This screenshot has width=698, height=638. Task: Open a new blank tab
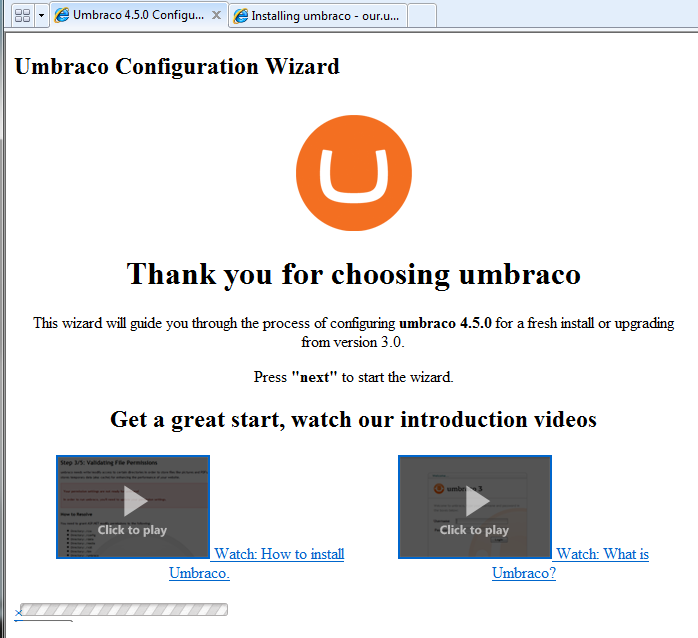[x=422, y=16]
